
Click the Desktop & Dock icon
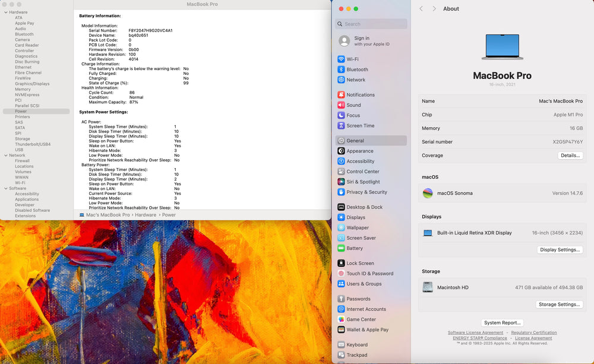(x=341, y=207)
